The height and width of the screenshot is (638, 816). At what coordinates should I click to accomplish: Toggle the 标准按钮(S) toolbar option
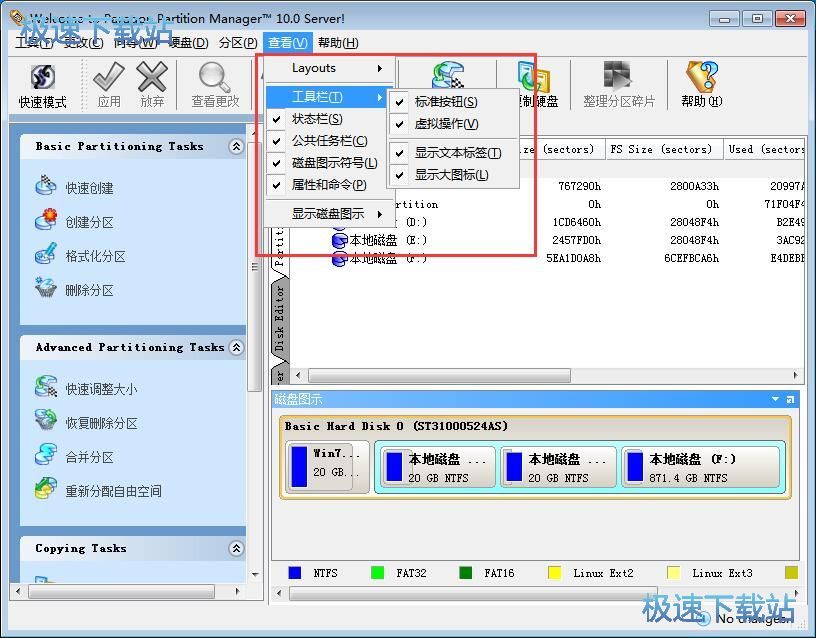pos(453,102)
